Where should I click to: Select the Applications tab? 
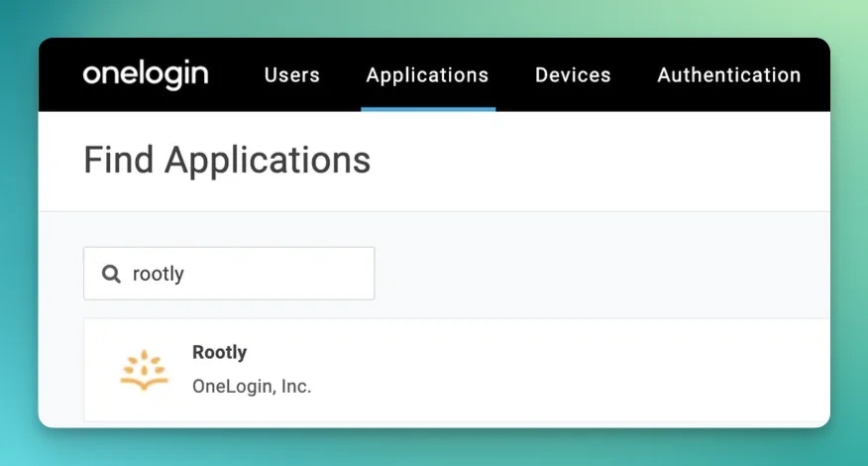[427, 74]
